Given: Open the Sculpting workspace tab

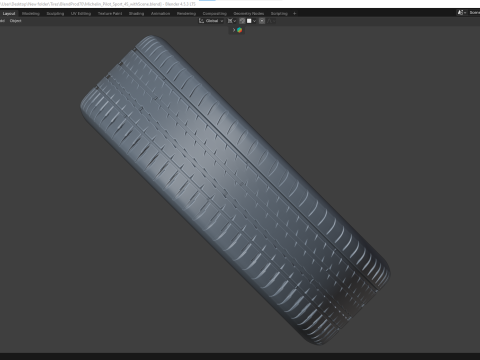Looking at the screenshot, I should (55, 14).
